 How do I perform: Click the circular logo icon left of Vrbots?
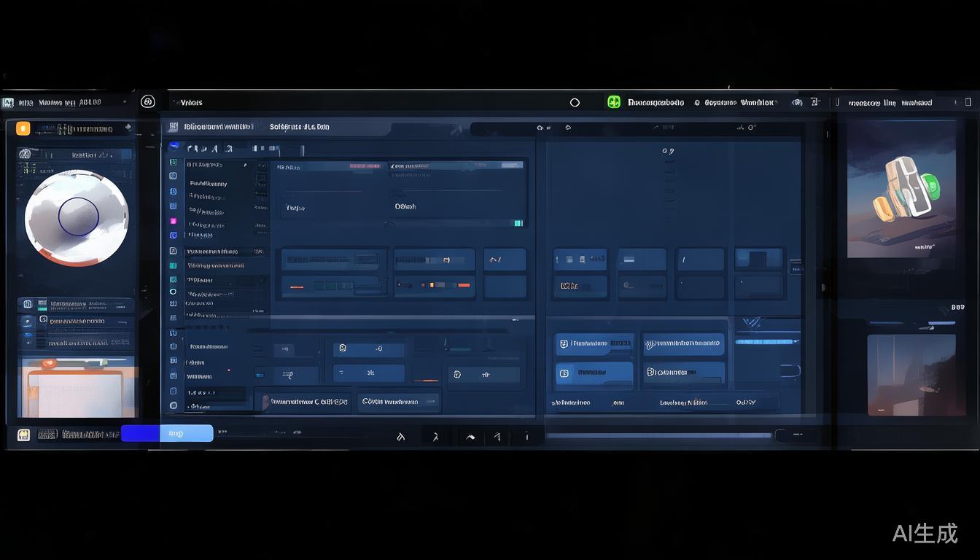point(147,102)
